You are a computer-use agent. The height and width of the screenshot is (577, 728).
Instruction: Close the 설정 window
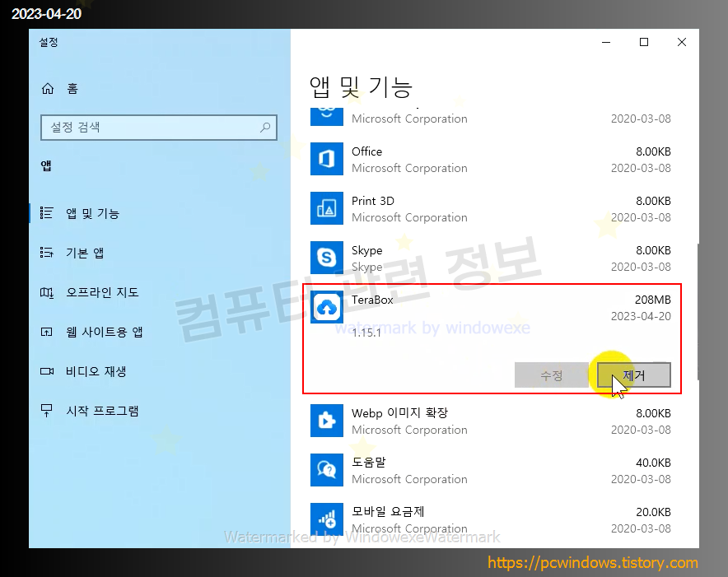(682, 42)
